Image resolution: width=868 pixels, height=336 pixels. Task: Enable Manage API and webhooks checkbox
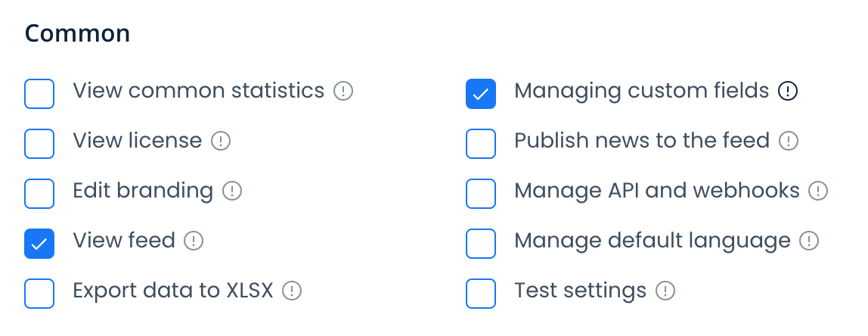click(481, 194)
